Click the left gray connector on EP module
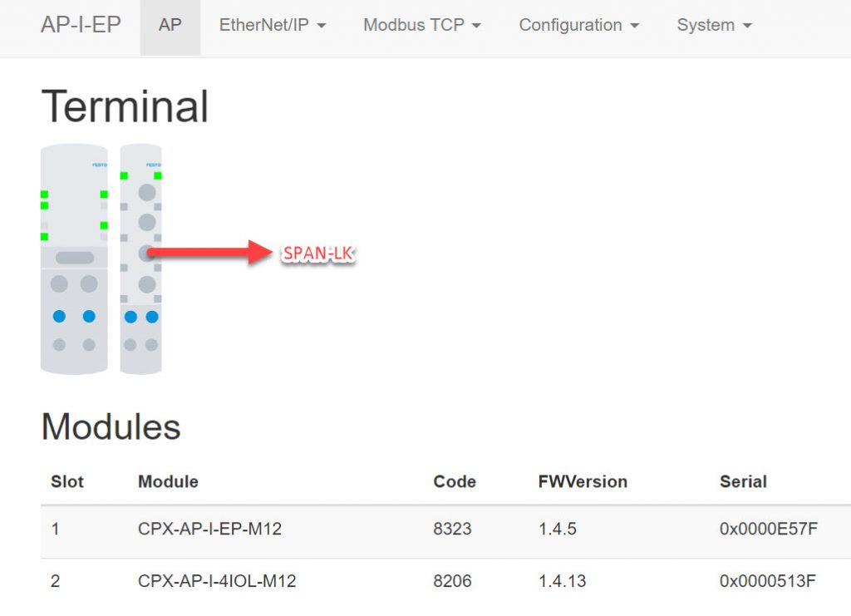This screenshot has height=616, width=851. pyautogui.click(x=59, y=283)
